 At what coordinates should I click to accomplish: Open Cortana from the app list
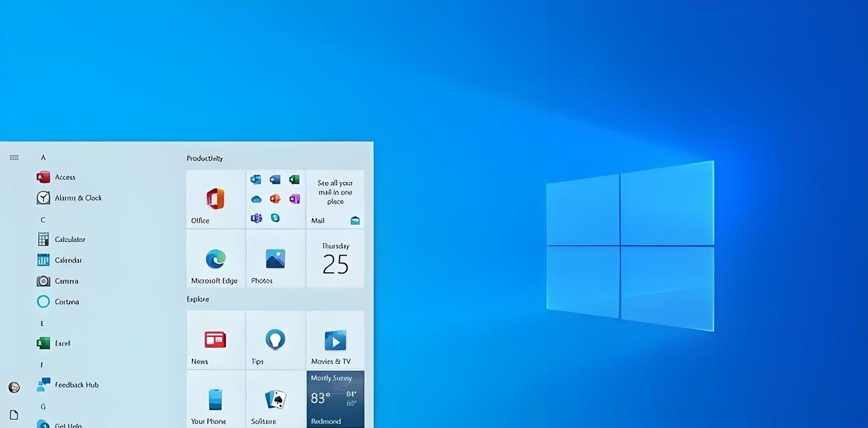coord(58,302)
